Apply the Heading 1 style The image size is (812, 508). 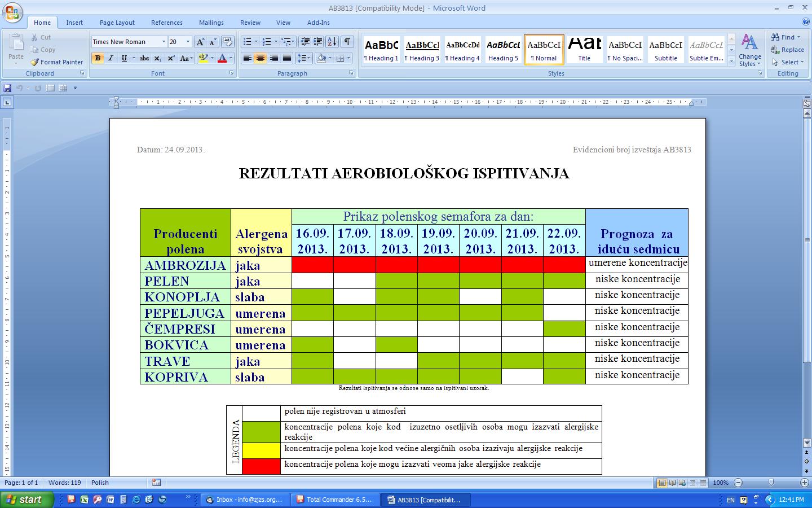381,49
